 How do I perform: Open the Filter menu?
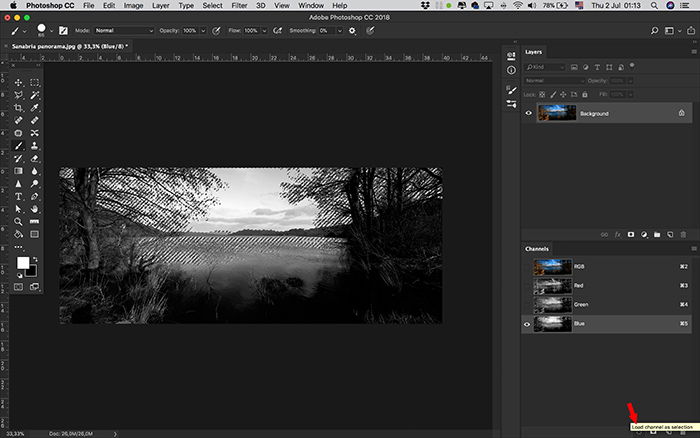tap(239, 5)
